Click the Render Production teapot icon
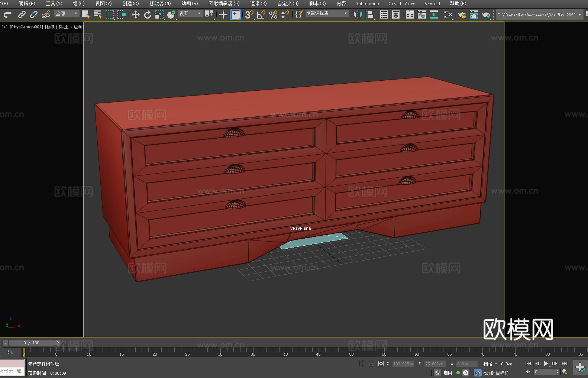The width and height of the screenshot is (588, 378). coord(486,14)
